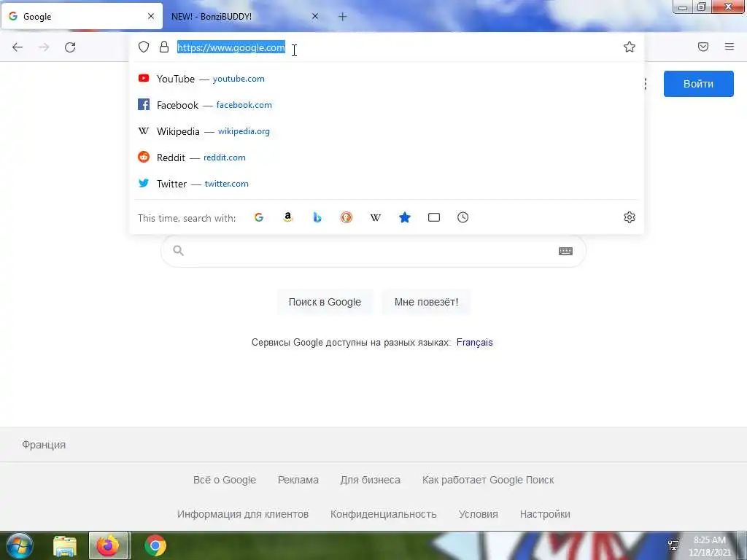This screenshot has width=747, height=560.
Task: Click the network tray icon
Action: coord(673,545)
